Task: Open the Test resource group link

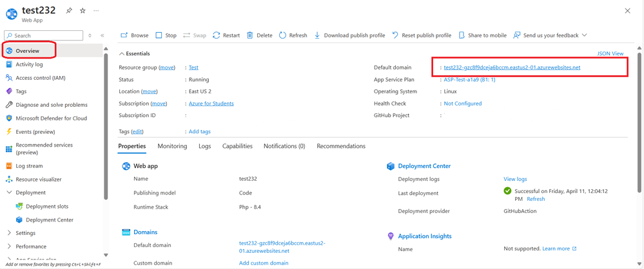Action: [x=193, y=68]
